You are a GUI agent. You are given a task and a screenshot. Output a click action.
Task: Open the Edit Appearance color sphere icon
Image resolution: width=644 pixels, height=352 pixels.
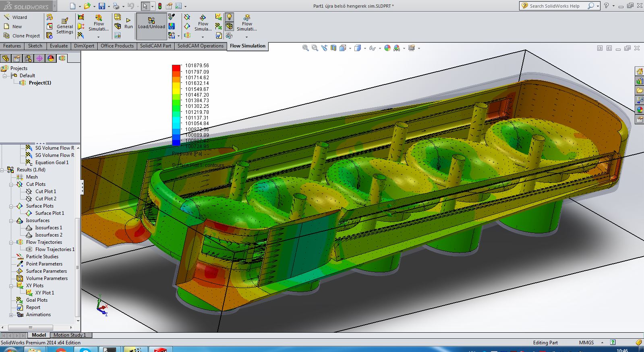(387, 48)
